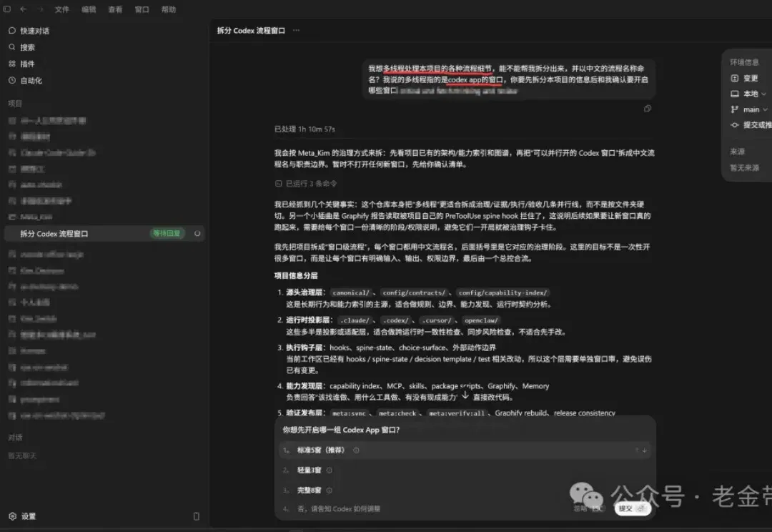Click the device icon beside 设置
This screenshot has height=532, width=772.
(196, 516)
